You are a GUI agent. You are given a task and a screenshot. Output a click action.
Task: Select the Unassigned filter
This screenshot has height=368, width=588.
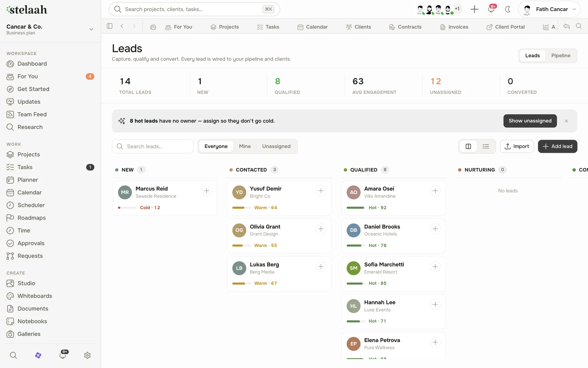(276, 146)
